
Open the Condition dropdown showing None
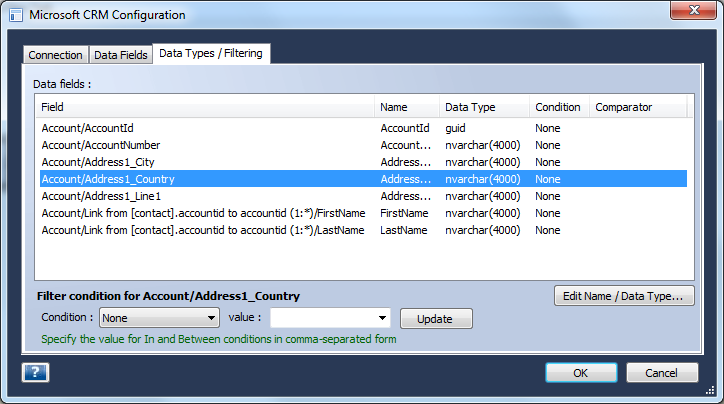159,318
